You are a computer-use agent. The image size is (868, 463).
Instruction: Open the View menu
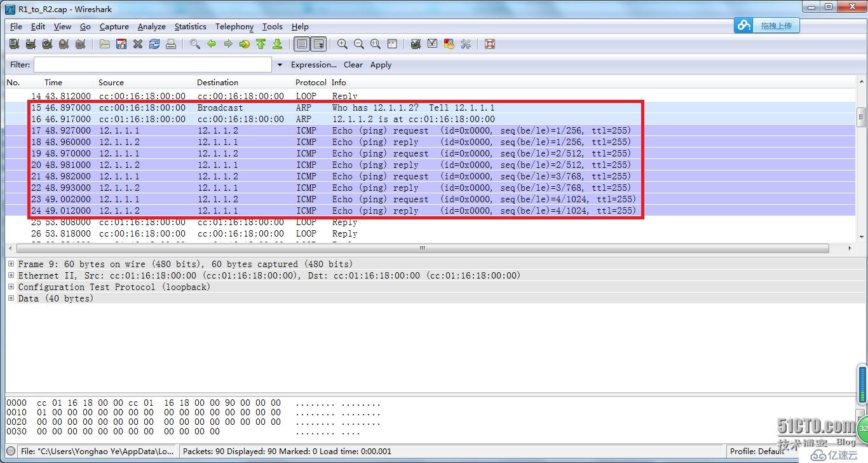(62, 27)
